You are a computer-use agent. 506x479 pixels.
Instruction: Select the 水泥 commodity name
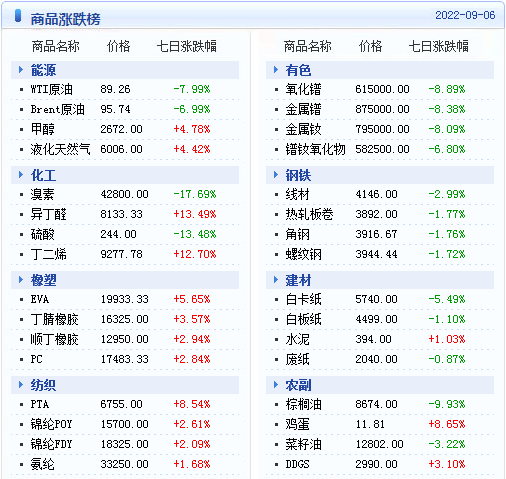pos(297,339)
